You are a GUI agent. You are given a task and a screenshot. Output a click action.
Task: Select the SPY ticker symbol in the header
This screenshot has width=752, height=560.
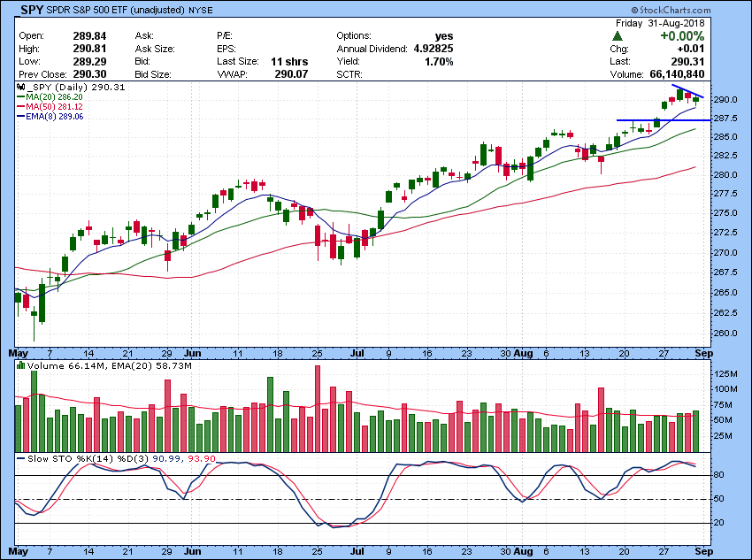click(x=32, y=10)
